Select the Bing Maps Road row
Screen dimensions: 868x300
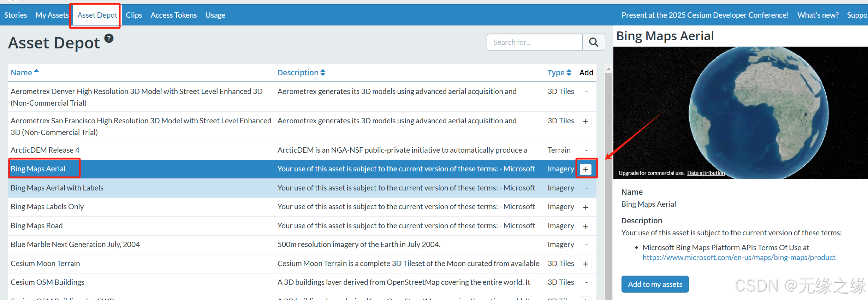point(302,226)
